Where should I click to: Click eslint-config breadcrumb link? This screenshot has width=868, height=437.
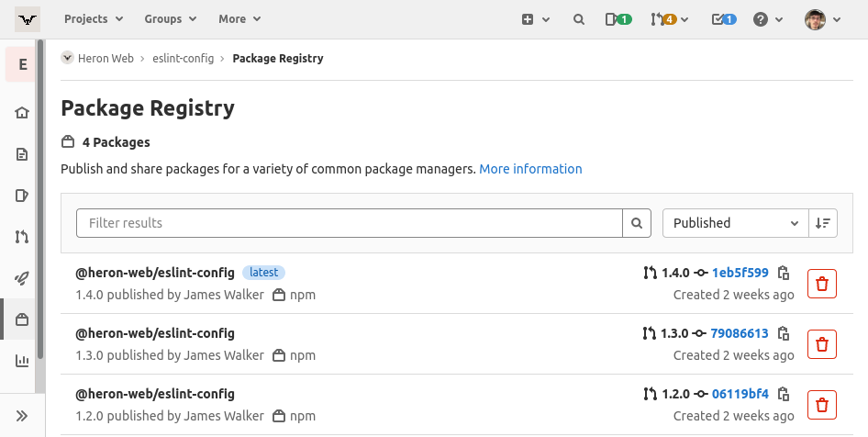click(184, 58)
